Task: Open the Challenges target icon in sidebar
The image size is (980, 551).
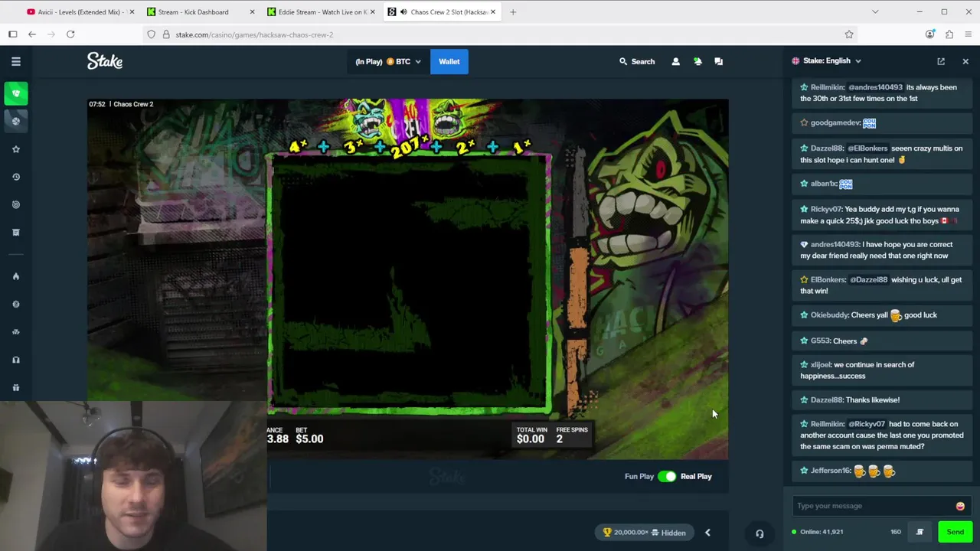Action: (x=16, y=204)
